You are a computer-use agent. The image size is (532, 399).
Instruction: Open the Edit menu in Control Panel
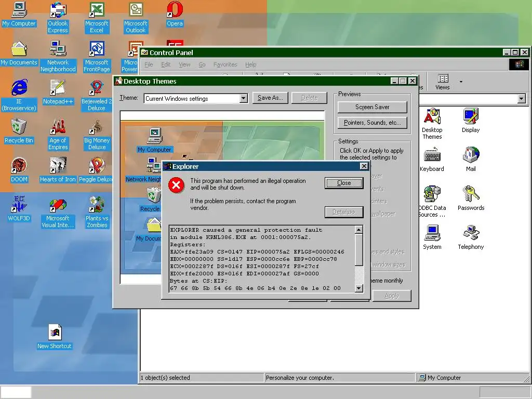coord(166,64)
